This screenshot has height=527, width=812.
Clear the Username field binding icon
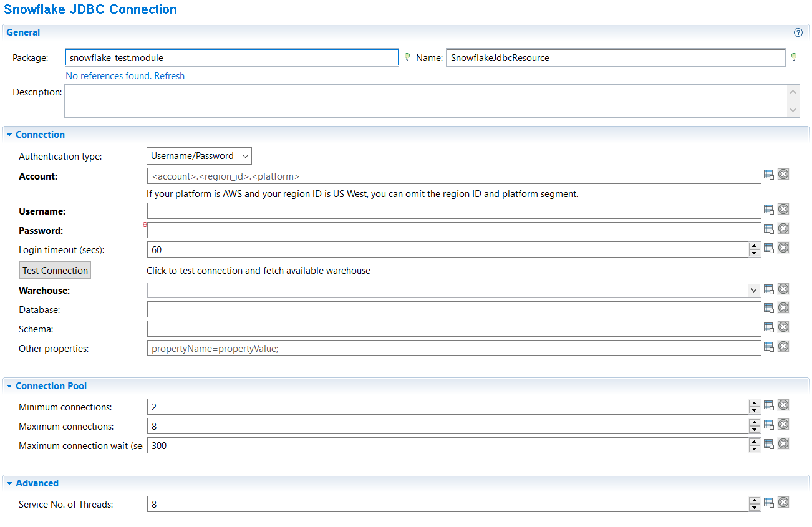783,209
